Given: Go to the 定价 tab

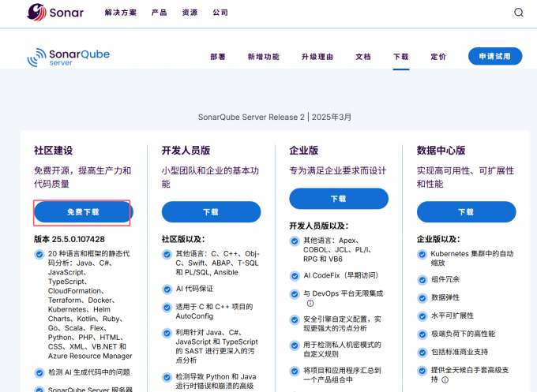Looking at the screenshot, I should pos(438,57).
